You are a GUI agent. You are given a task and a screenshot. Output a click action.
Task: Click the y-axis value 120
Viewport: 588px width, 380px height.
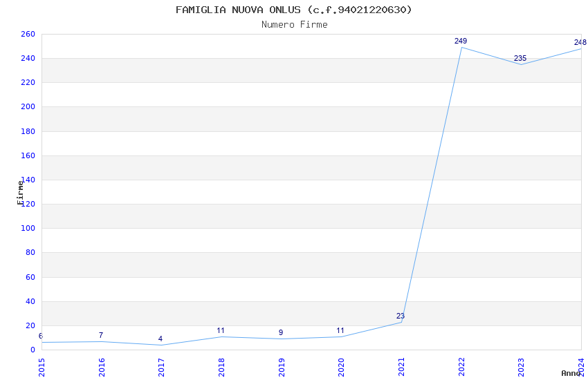(29, 204)
